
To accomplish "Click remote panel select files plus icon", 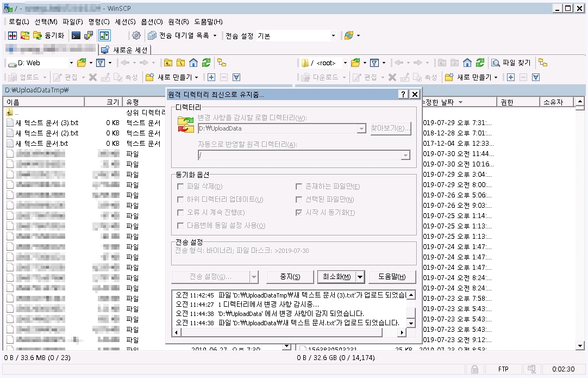I will [511, 77].
